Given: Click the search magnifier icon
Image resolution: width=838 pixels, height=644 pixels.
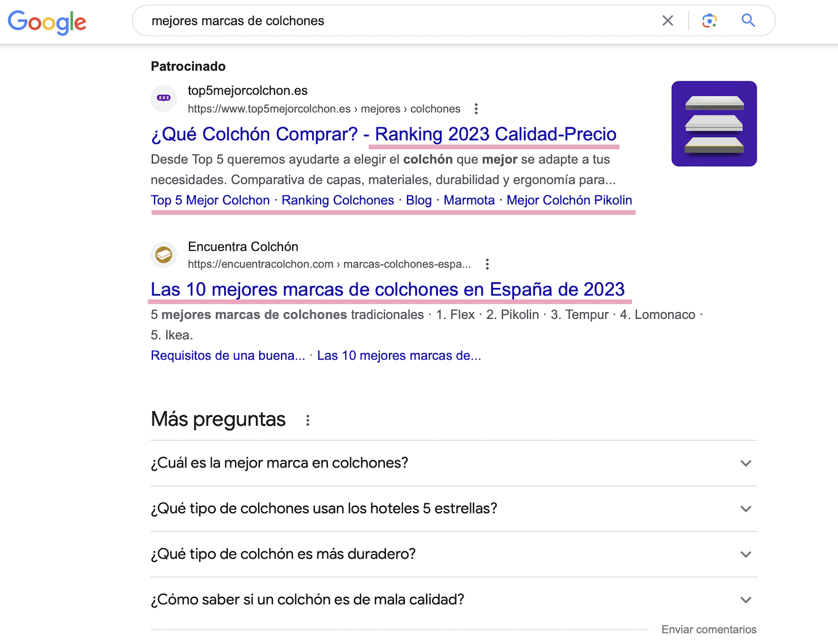Looking at the screenshot, I should (748, 20).
